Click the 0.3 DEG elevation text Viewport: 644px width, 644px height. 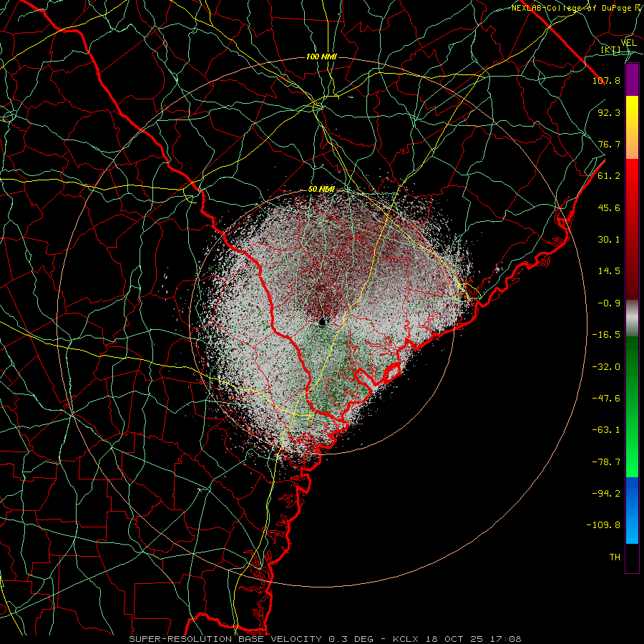tap(351, 639)
